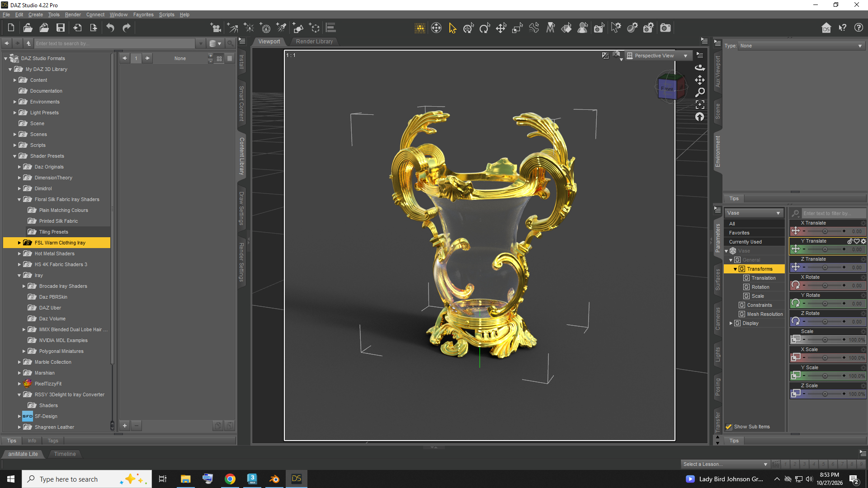This screenshot has height=488, width=868.
Task: Click the Info tab button below the library
Action: click(32, 441)
